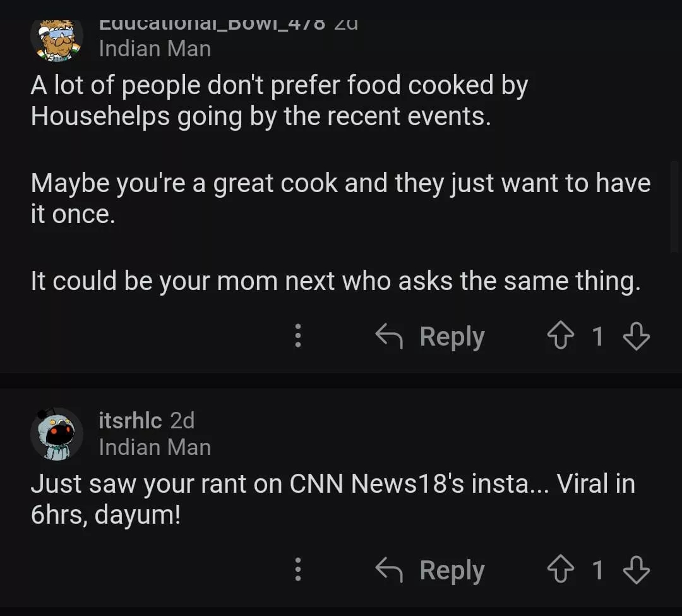
Task: Reply to the househelps food comment
Action: pos(452,336)
